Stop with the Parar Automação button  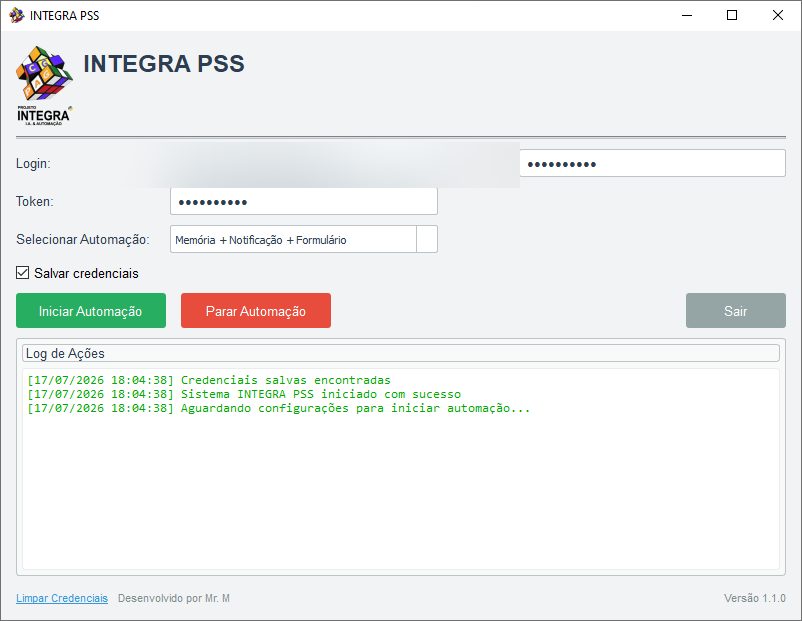(x=256, y=310)
